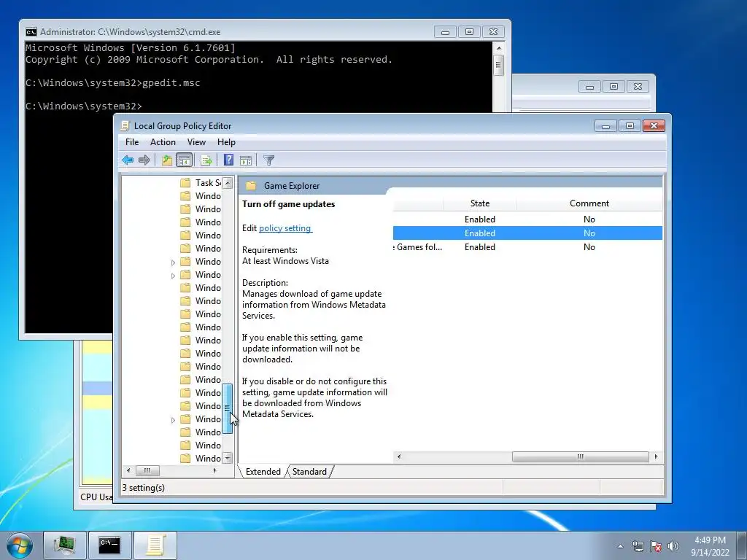Switch to the Extended tab

click(263, 472)
